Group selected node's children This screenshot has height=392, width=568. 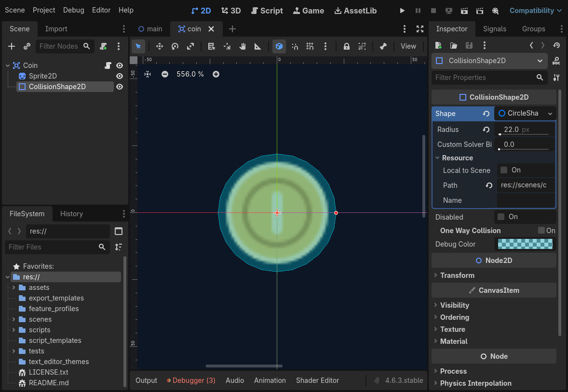tap(362, 46)
